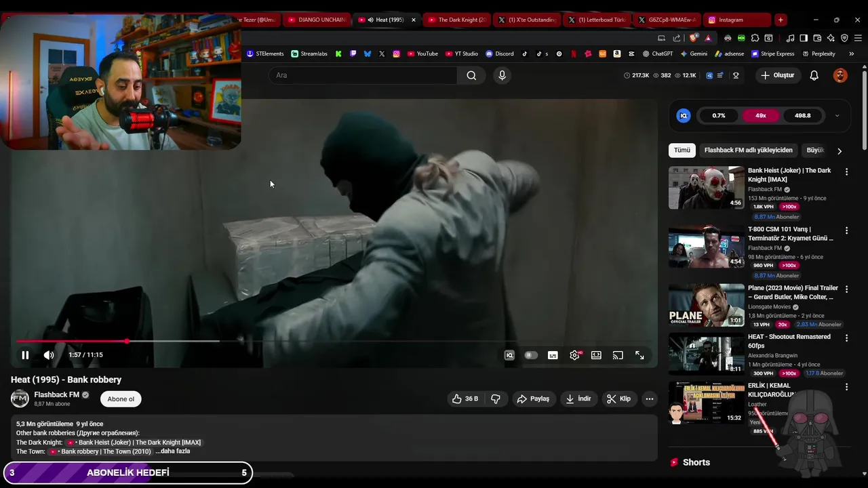Viewport: 868px width, 488px height.
Task: Switch to the Letterboxd Türk browser tab
Action: pos(596,20)
